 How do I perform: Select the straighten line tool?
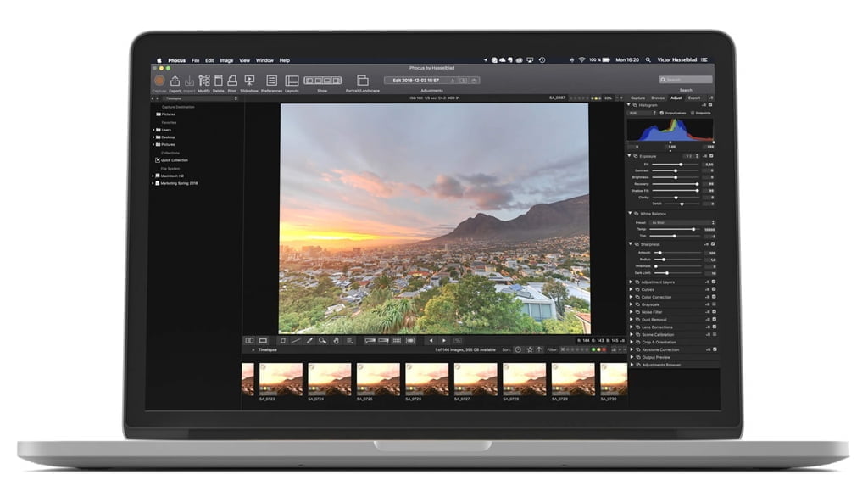point(296,341)
